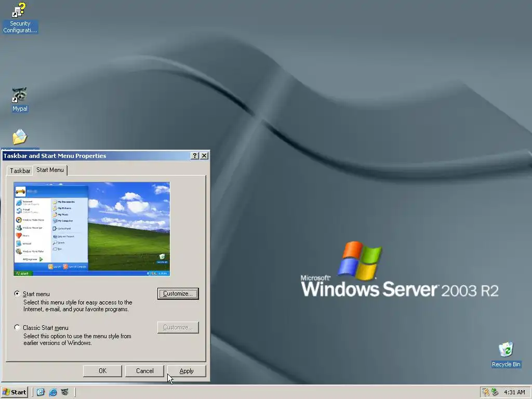Screen dimensions: 532x399
Task: Click OK in Taskbar Properties dialog
Action: pos(102,371)
